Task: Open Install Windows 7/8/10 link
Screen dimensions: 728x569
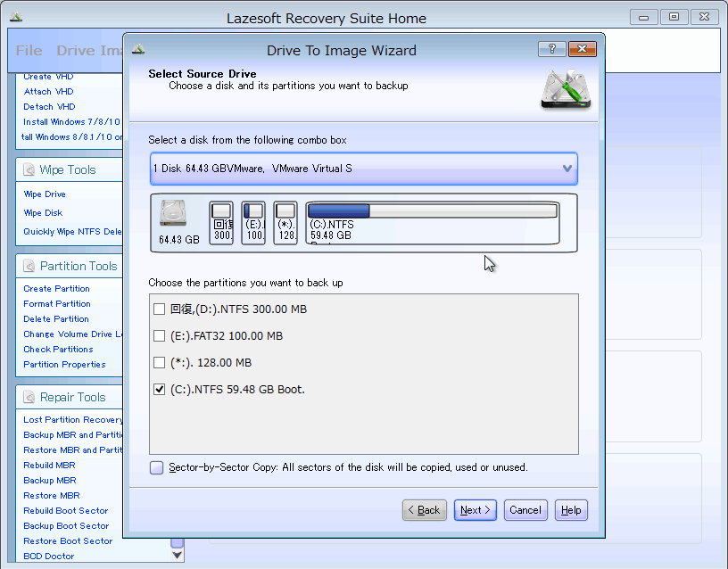Action: [71, 122]
